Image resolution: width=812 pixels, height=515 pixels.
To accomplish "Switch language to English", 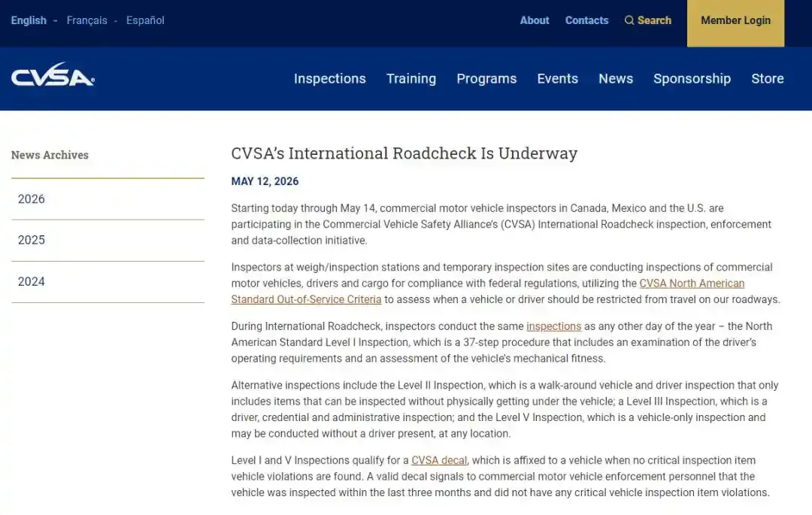I will coord(29,20).
